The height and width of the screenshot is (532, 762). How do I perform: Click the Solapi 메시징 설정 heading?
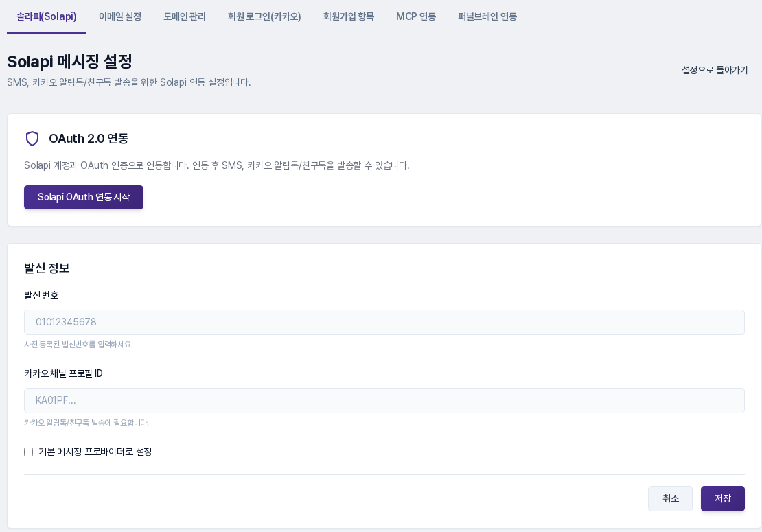click(x=69, y=62)
